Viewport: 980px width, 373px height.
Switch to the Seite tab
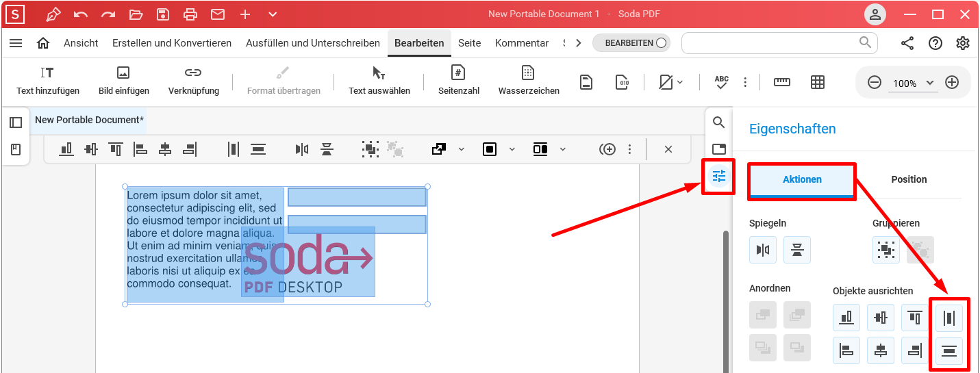point(470,43)
